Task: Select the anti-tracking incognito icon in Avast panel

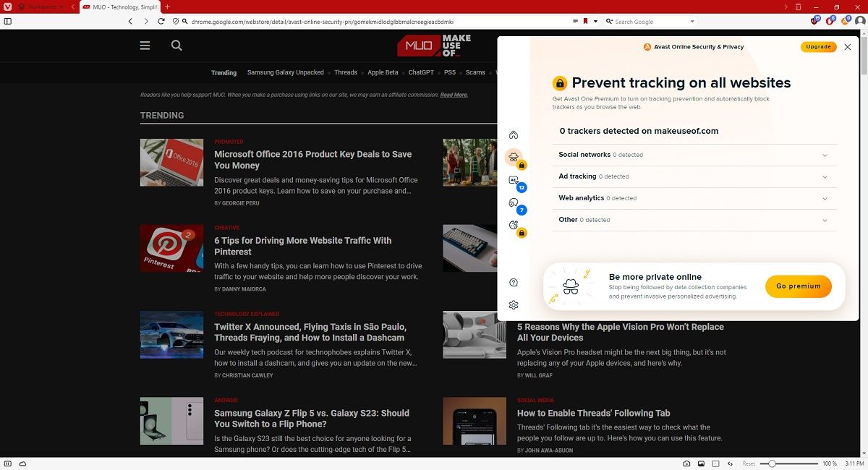Action: click(514, 157)
